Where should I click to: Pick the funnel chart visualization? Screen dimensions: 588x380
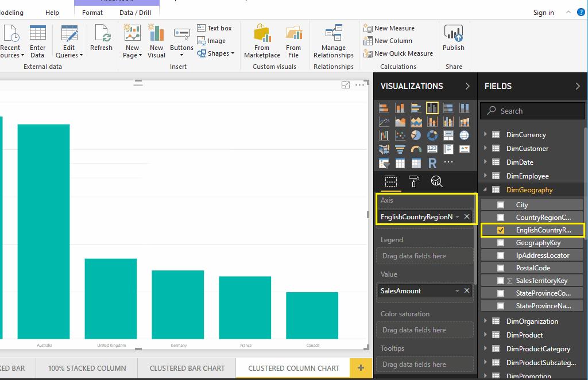click(x=400, y=149)
